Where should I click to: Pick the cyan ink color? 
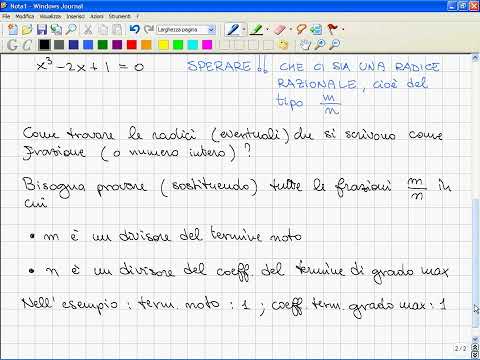point(193,45)
